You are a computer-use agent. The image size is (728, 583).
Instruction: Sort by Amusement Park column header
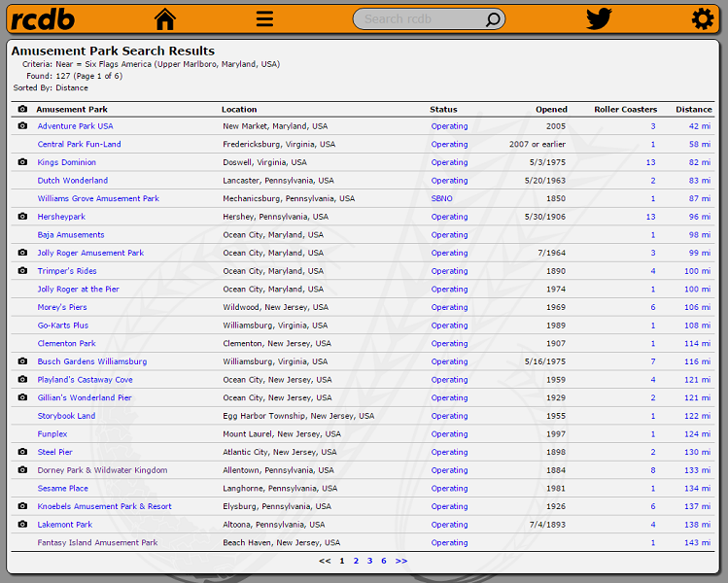pyautogui.click(x=72, y=110)
